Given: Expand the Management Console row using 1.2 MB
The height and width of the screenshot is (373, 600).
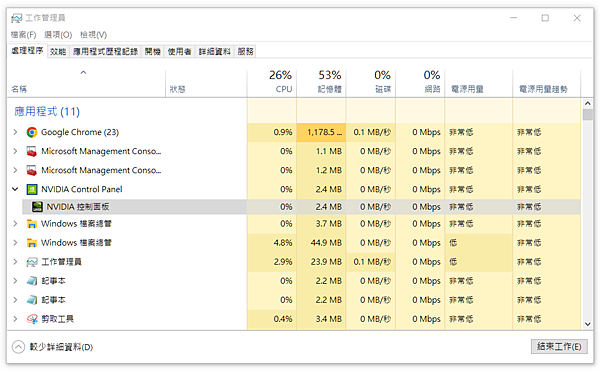Looking at the screenshot, I should (x=15, y=170).
